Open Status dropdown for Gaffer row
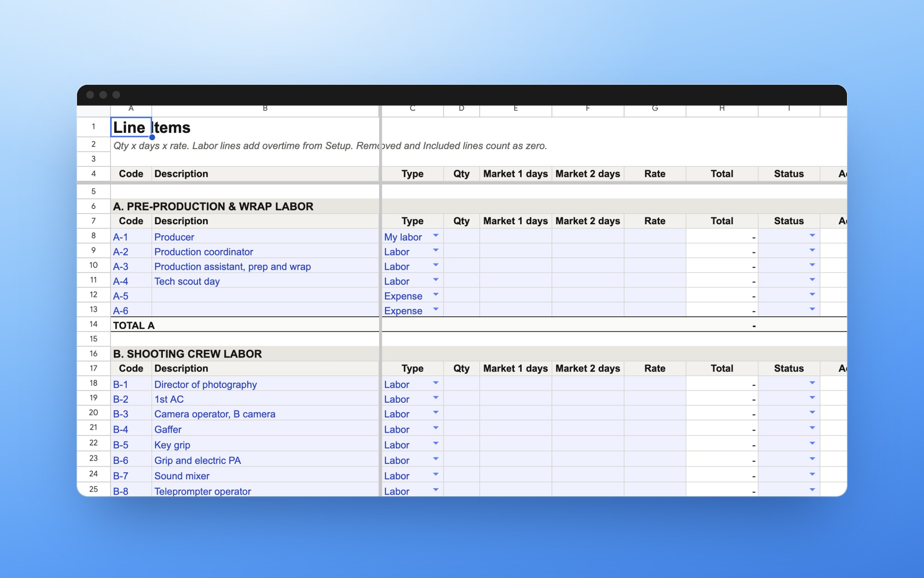924x578 pixels. 812,428
